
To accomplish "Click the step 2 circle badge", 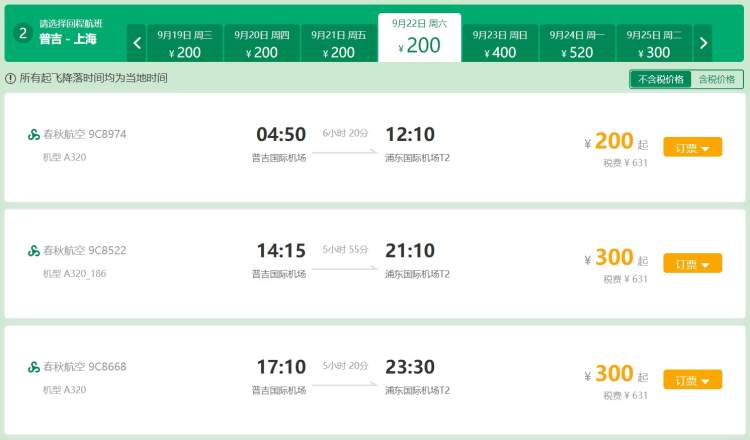I will point(22,33).
